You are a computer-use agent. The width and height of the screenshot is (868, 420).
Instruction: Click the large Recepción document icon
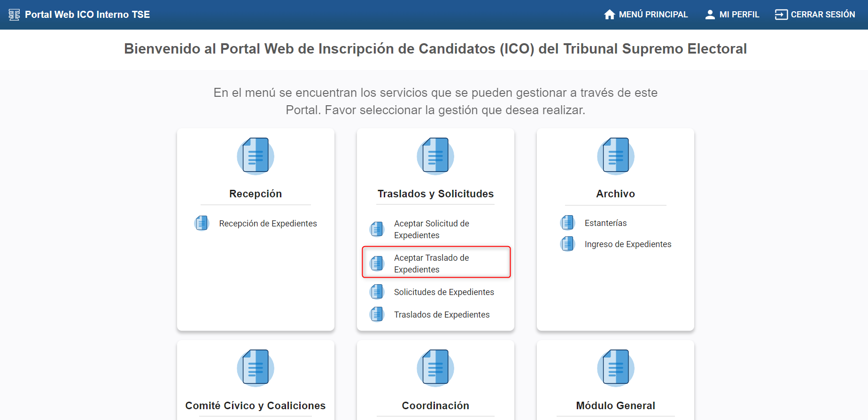tap(256, 156)
